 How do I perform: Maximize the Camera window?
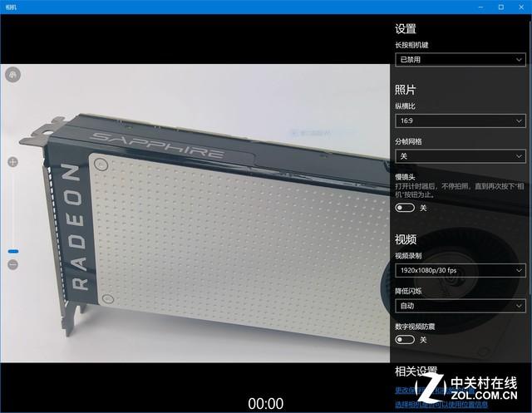point(500,7)
